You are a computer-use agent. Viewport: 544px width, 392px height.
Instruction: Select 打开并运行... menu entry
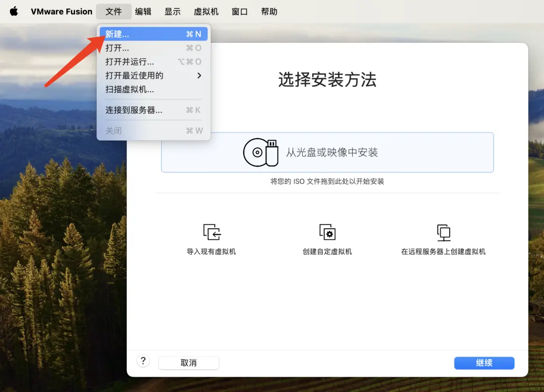pyautogui.click(x=154, y=62)
